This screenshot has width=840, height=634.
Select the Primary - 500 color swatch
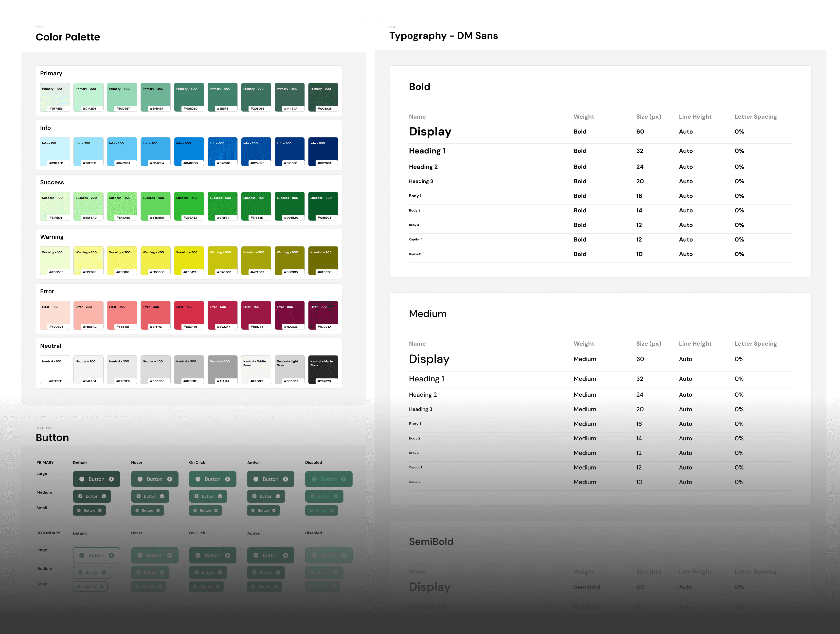point(189,97)
